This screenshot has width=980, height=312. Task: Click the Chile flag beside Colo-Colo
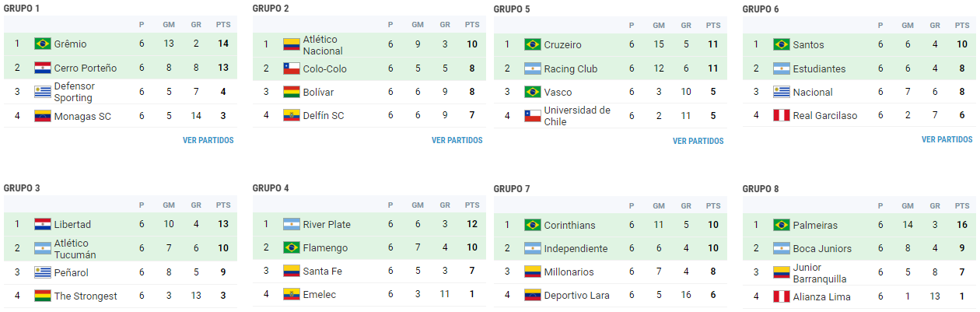(x=292, y=68)
